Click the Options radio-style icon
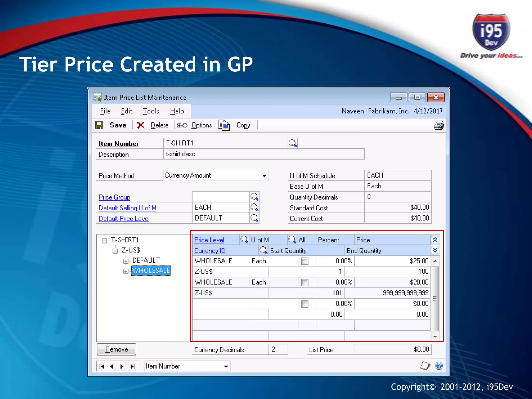Viewport: 532px width, 399px height. [182, 125]
